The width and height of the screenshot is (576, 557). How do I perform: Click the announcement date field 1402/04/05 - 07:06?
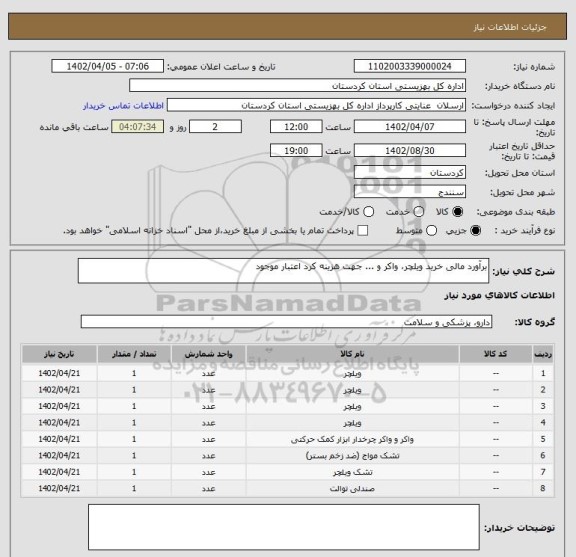click(108, 67)
